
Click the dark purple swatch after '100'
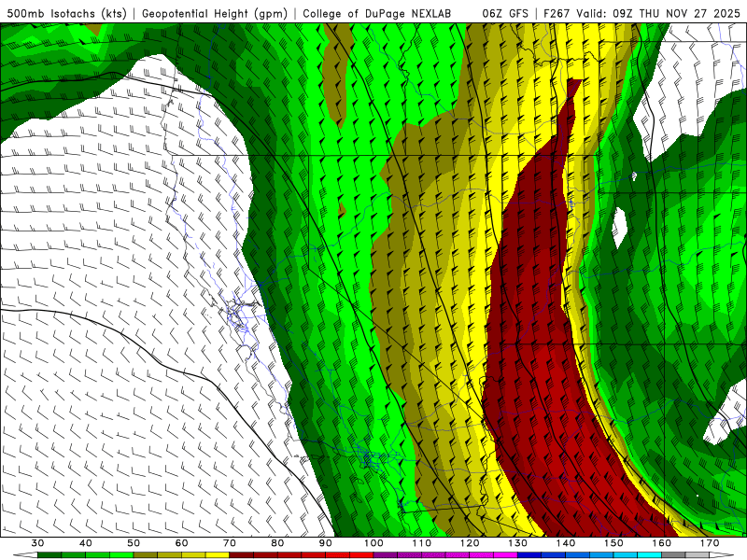(386, 554)
